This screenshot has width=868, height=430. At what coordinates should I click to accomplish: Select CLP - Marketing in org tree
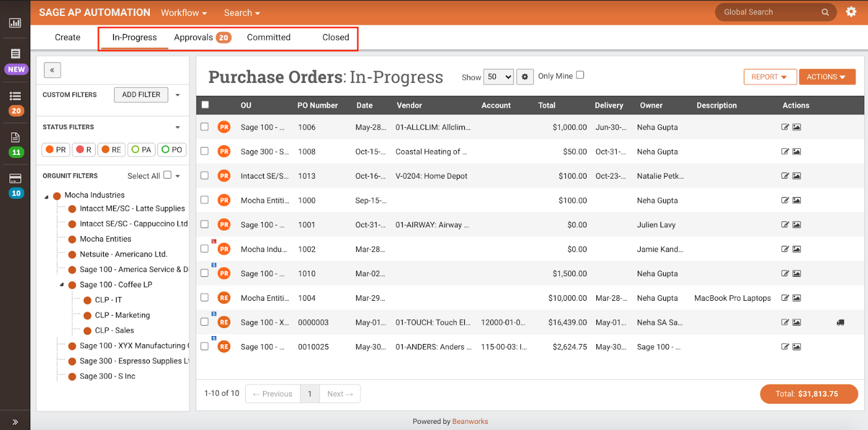pos(122,315)
